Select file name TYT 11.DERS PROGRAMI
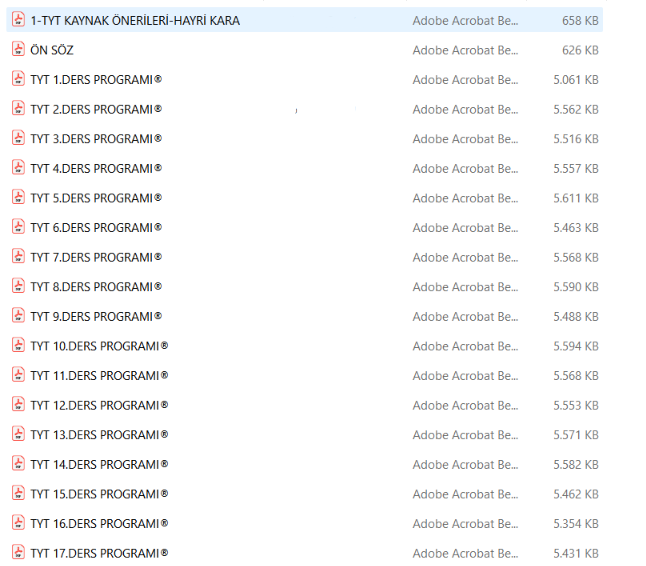This screenshot has width=646, height=566. (x=99, y=376)
